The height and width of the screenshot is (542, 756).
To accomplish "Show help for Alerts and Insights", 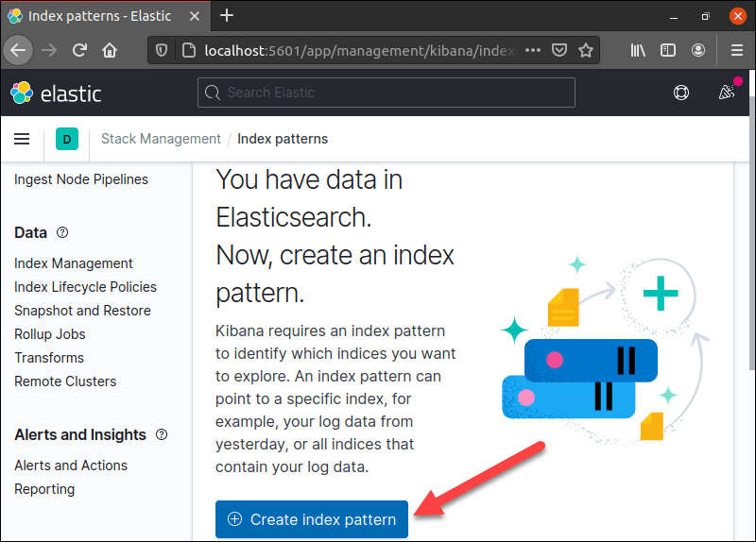I will [162, 434].
